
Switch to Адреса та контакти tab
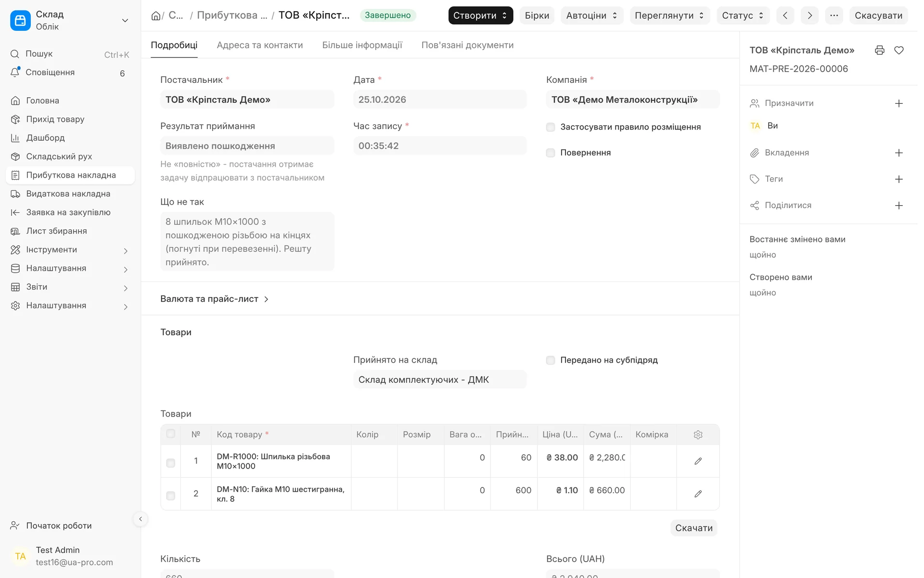(x=260, y=45)
